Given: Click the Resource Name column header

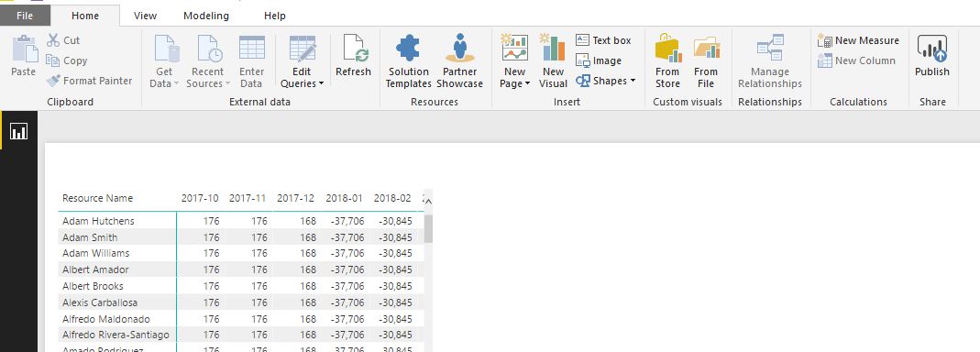Looking at the screenshot, I should tap(97, 198).
